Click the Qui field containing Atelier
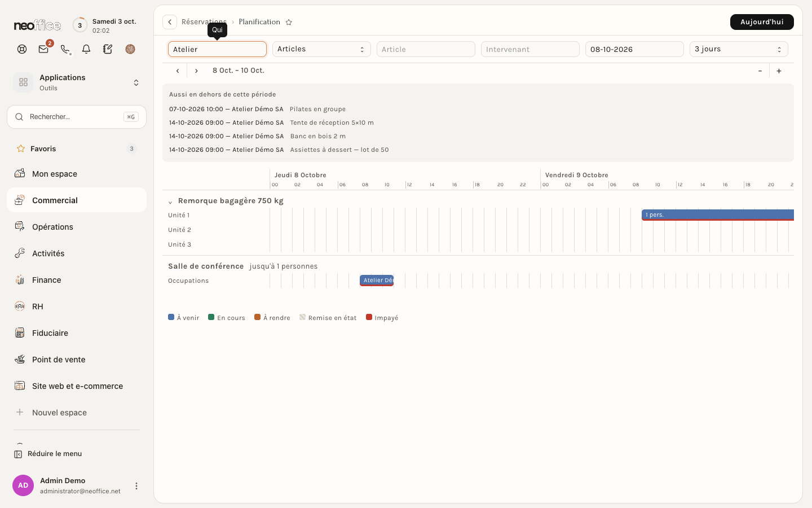 pyautogui.click(x=217, y=49)
